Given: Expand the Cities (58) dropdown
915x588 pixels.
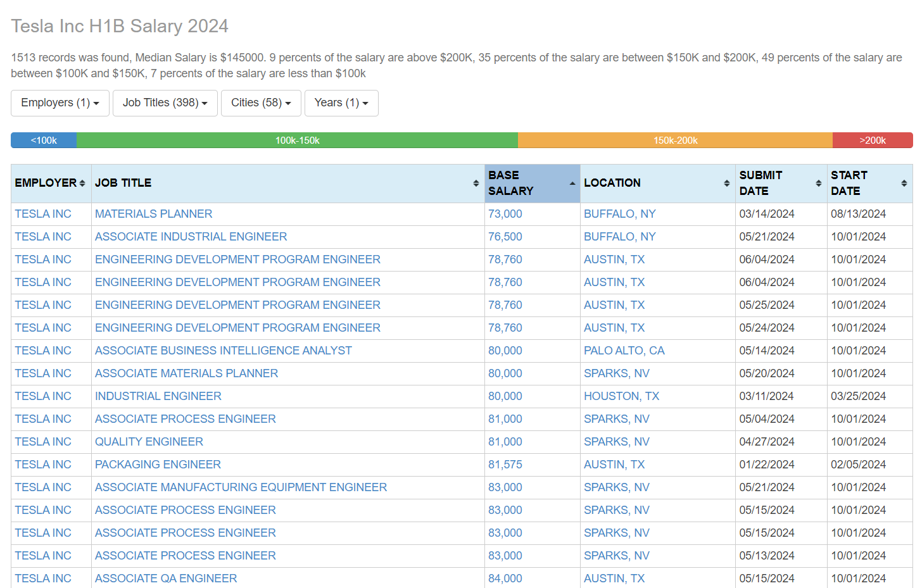Looking at the screenshot, I should (261, 103).
